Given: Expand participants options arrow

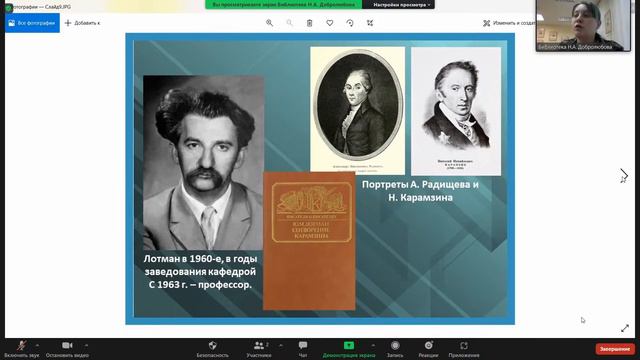Looking at the screenshot, I should tap(281, 345).
